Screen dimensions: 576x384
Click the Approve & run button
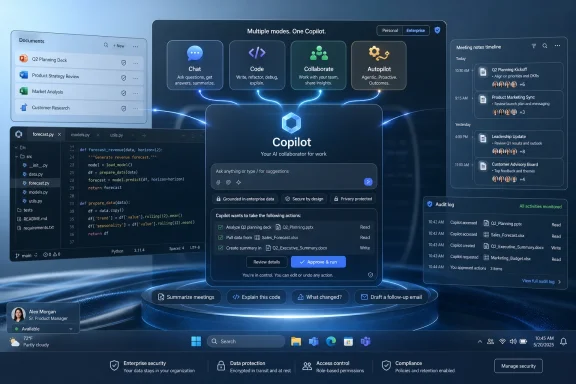point(318,262)
